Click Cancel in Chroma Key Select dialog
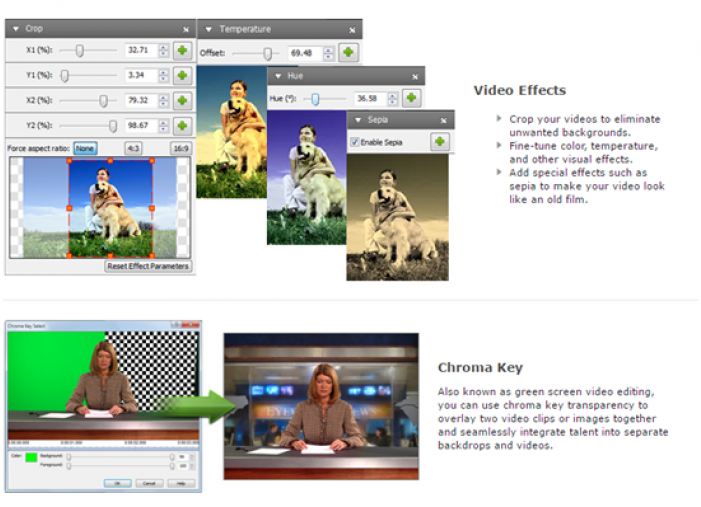Viewport: 701px width, 507px height. tap(149, 483)
